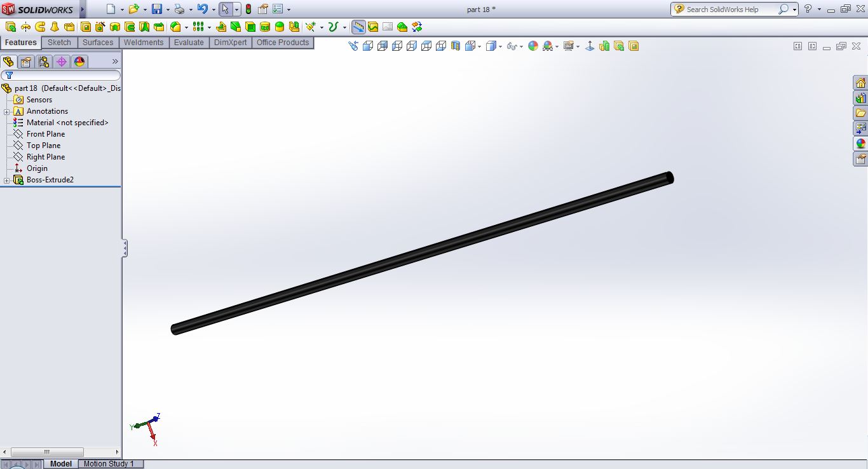Open the SolidWorks Resources home icon
The height and width of the screenshot is (469, 868).
pyautogui.click(x=860, y=83)
